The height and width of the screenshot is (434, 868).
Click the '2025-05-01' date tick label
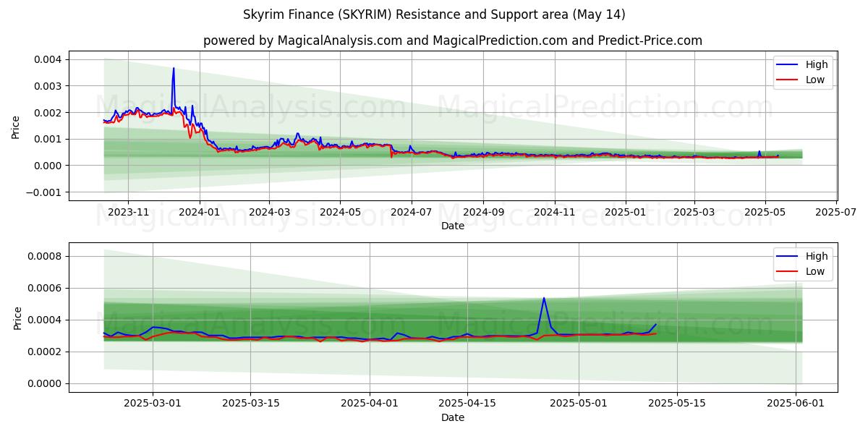tap(579, 404)
